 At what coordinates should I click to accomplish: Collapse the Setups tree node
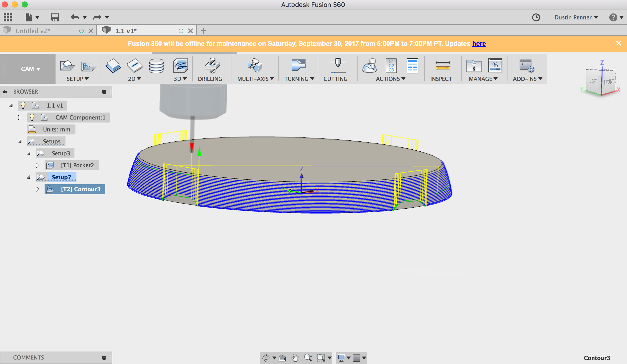pos(20,141)
